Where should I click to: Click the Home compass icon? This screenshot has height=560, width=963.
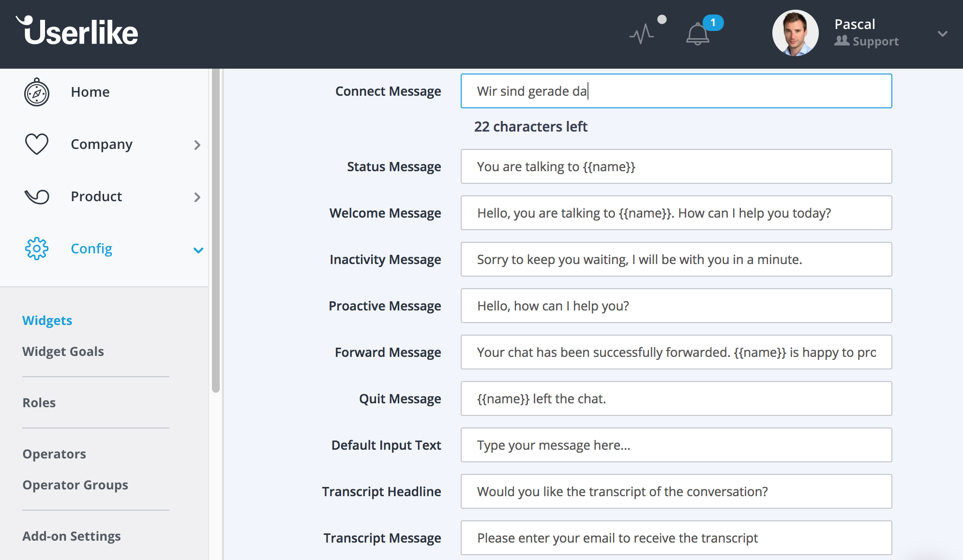tap(37, 92)
